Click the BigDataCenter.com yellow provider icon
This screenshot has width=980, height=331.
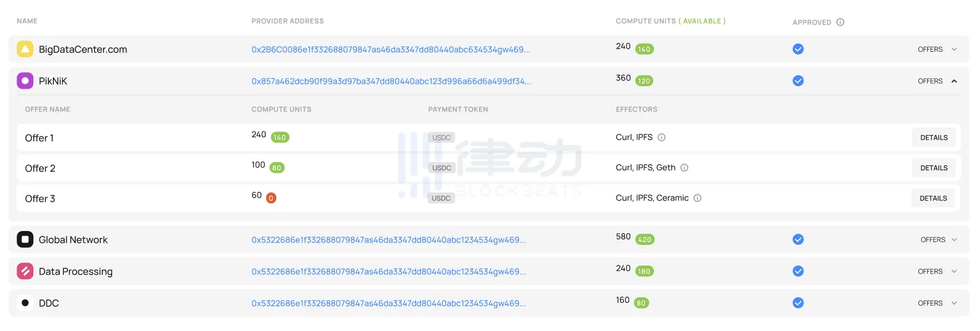click(25, 49)
